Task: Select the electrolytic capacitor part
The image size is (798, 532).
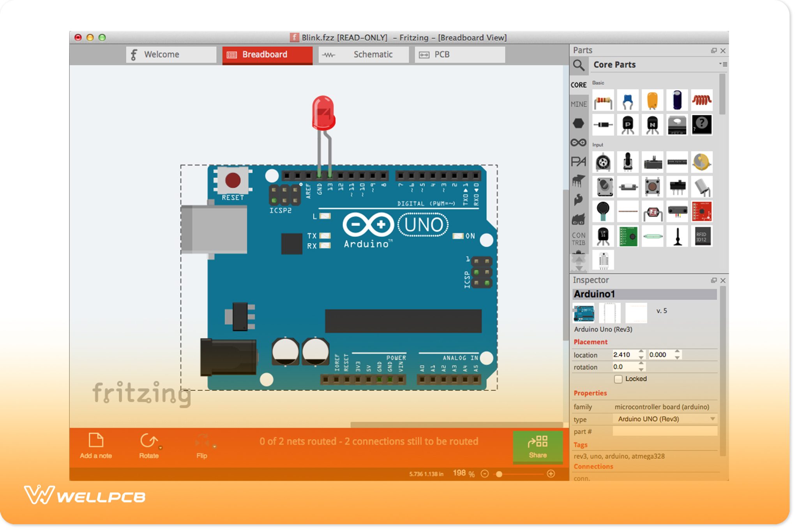Action: (677, 100)
